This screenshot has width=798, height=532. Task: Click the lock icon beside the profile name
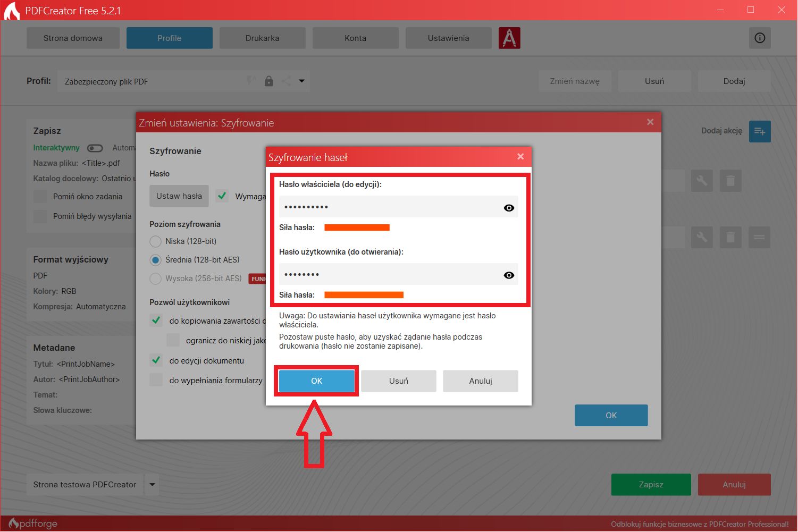[x=269, y=81]
